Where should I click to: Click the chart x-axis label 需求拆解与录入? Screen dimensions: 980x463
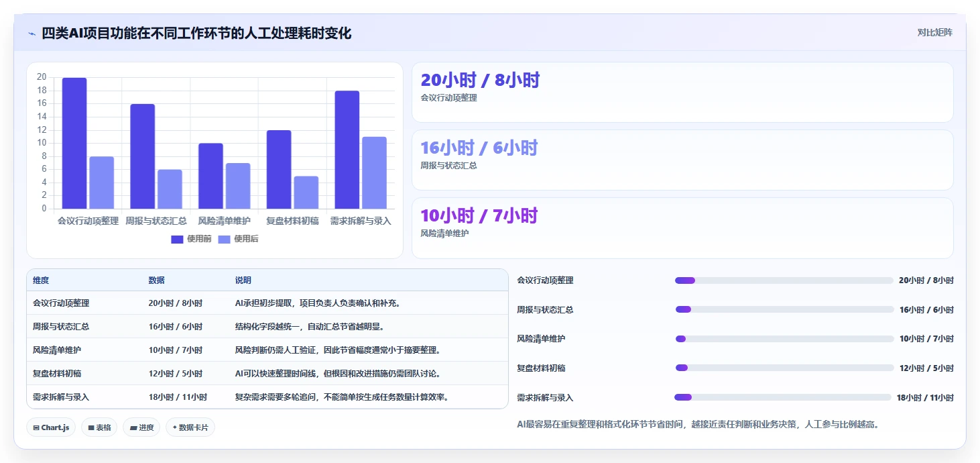pyautogui.click(x=361, y=221)
